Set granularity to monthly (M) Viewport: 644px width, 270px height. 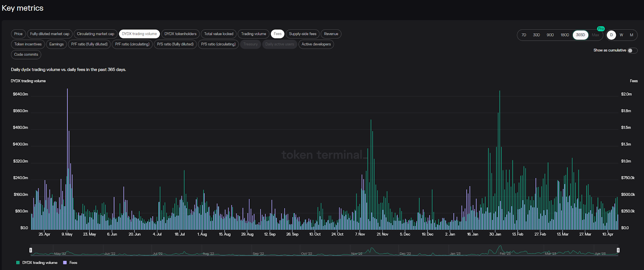(x=632, y=35)
